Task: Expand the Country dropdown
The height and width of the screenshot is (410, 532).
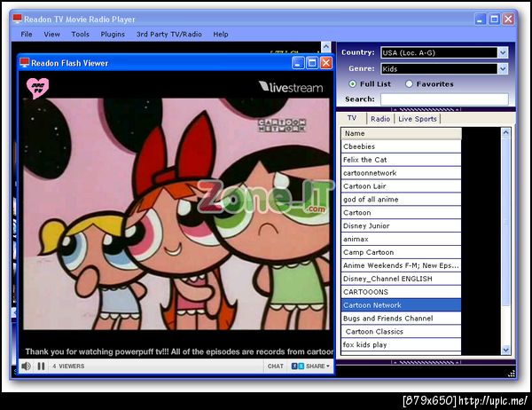Action: tap(503, 52)
